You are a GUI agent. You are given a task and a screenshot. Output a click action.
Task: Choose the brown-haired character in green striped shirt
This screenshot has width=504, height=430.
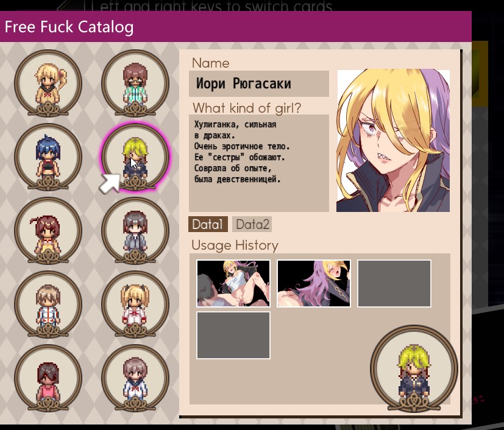(x=135, y=83)
